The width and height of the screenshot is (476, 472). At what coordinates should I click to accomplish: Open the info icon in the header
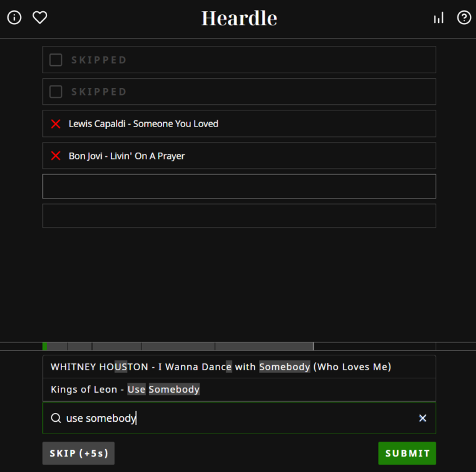14,17
